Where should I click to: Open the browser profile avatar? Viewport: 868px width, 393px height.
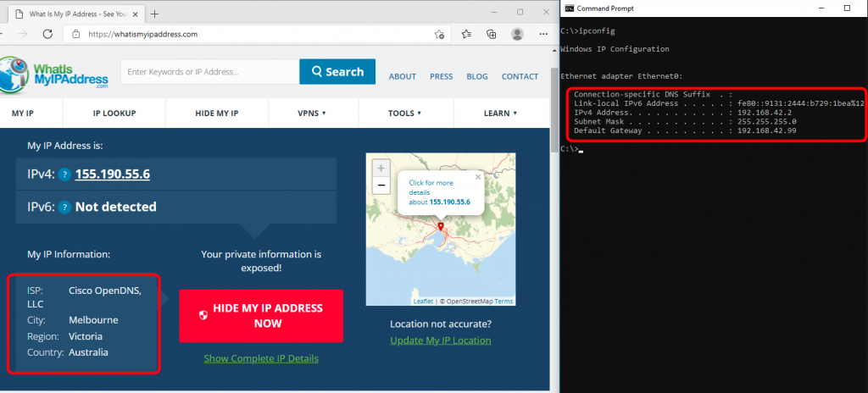click(x=517, y=35)
